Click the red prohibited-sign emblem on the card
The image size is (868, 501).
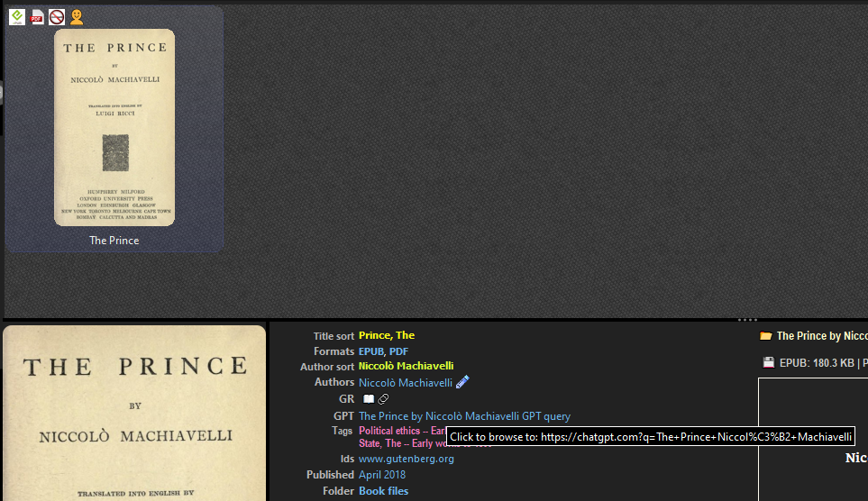[57, 17]
